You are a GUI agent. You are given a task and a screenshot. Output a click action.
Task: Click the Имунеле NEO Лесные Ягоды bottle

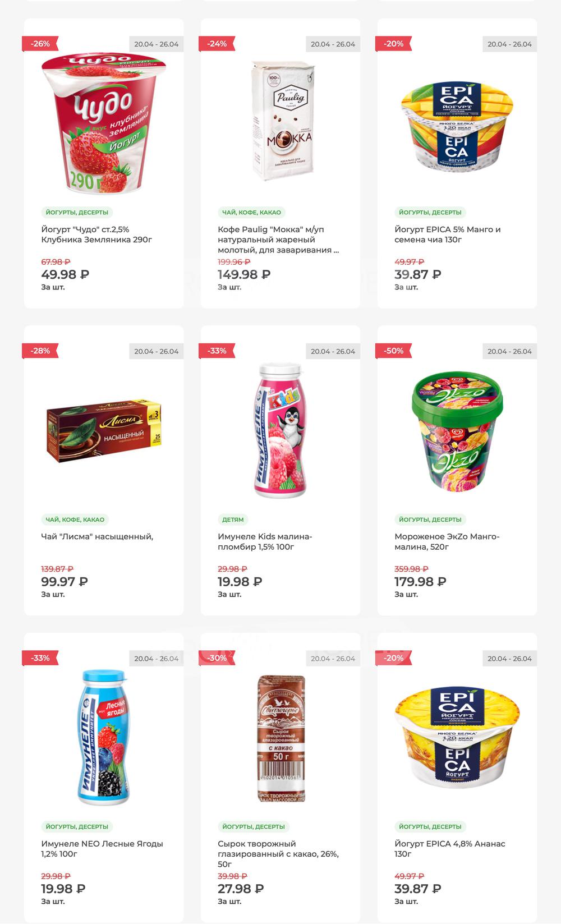(104, 737)
